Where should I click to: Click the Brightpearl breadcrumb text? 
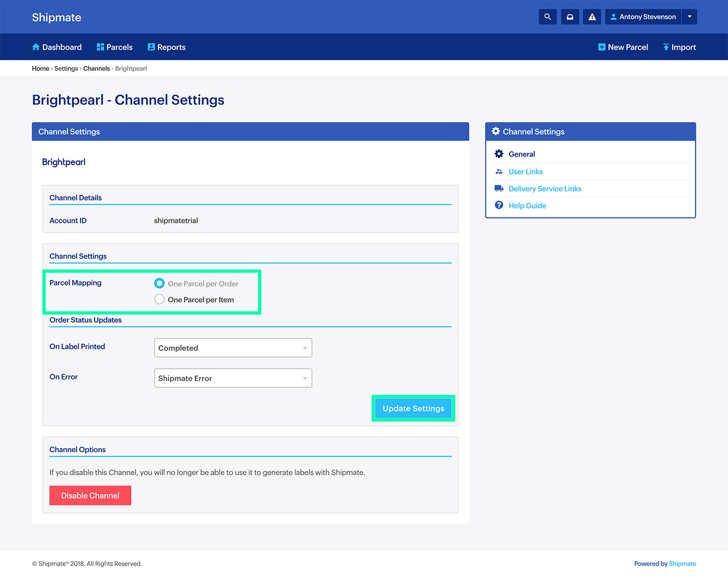tap(131, 68)
